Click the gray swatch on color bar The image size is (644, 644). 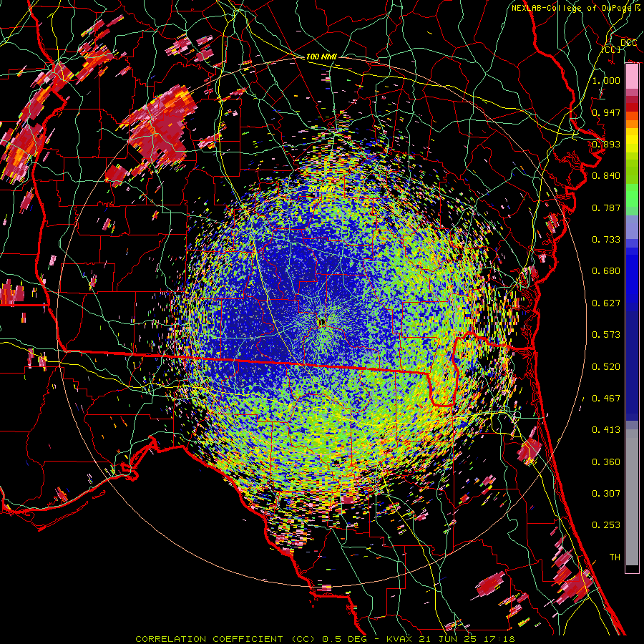(632, 497)
